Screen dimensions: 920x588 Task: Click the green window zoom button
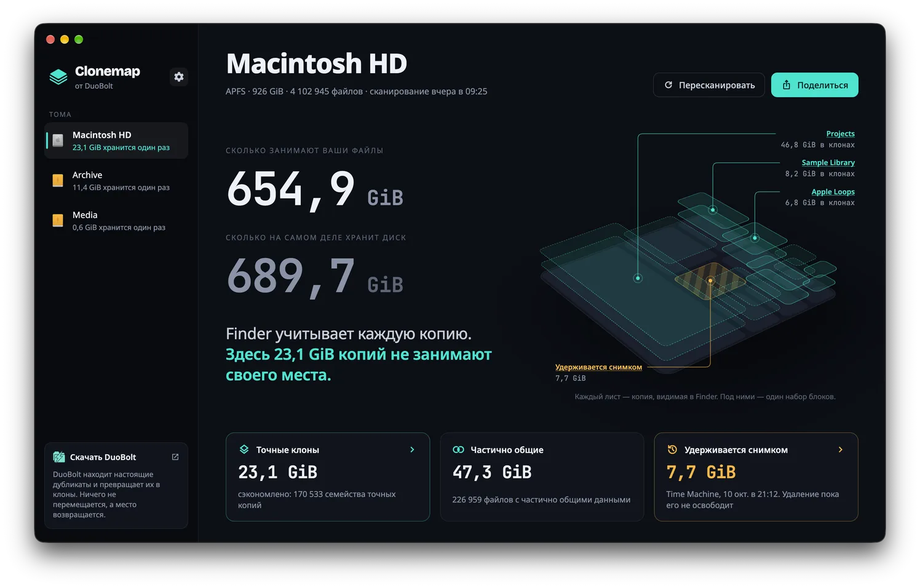coord(79,39)
